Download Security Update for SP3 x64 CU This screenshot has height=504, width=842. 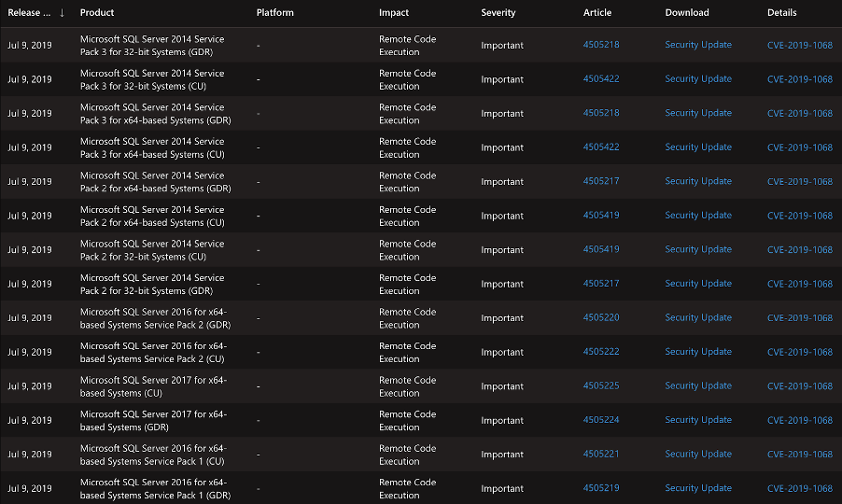click(x=698, y=147)
